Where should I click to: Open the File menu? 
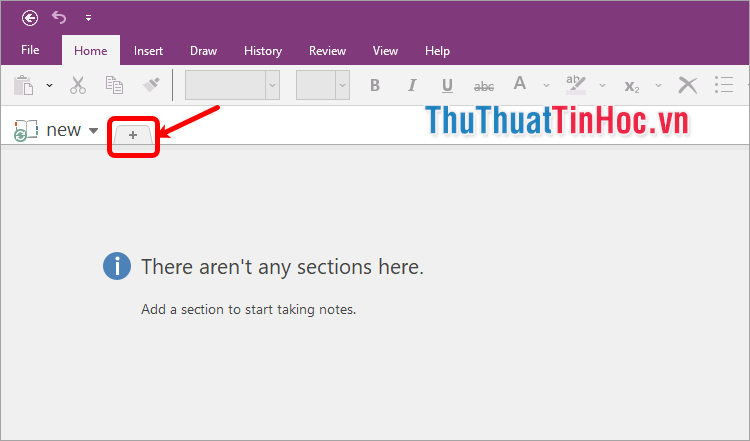click(30, 50)
